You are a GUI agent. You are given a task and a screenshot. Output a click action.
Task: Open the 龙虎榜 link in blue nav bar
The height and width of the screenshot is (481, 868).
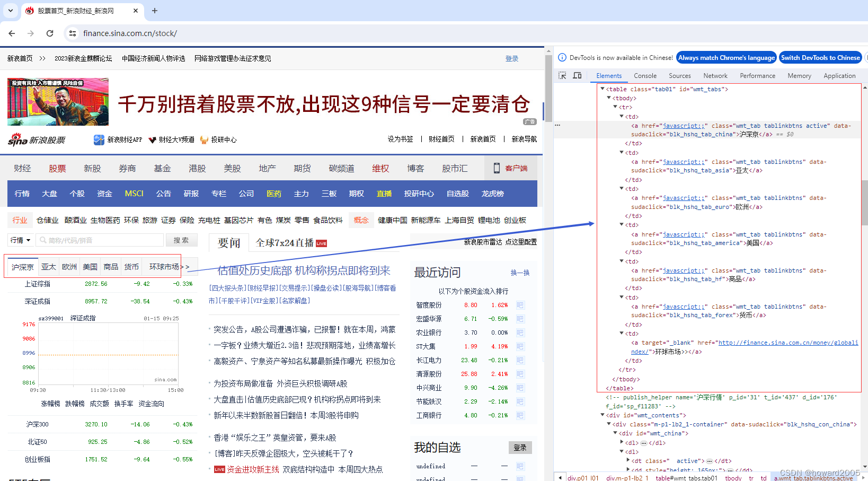(x=492, y=194)
